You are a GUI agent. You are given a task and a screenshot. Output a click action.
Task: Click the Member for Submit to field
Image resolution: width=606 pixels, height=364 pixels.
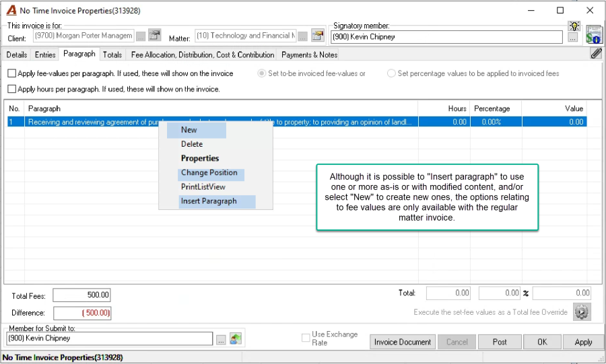point(109,338)
